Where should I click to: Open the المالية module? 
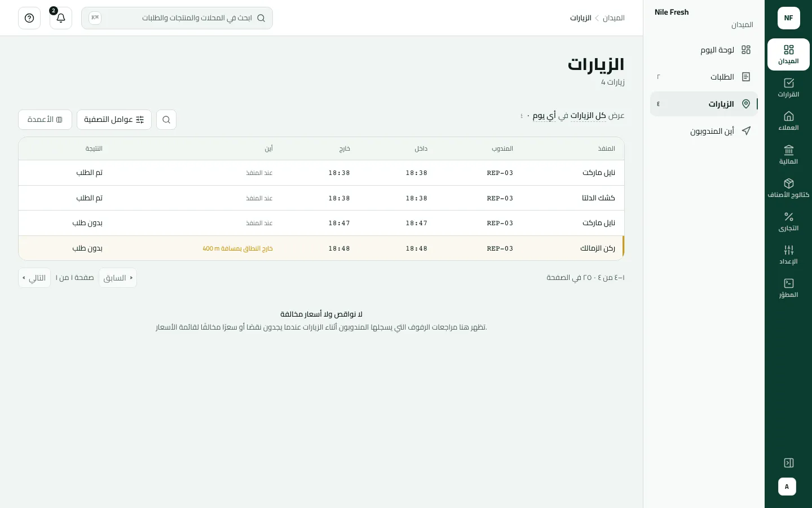pos(788,155)
